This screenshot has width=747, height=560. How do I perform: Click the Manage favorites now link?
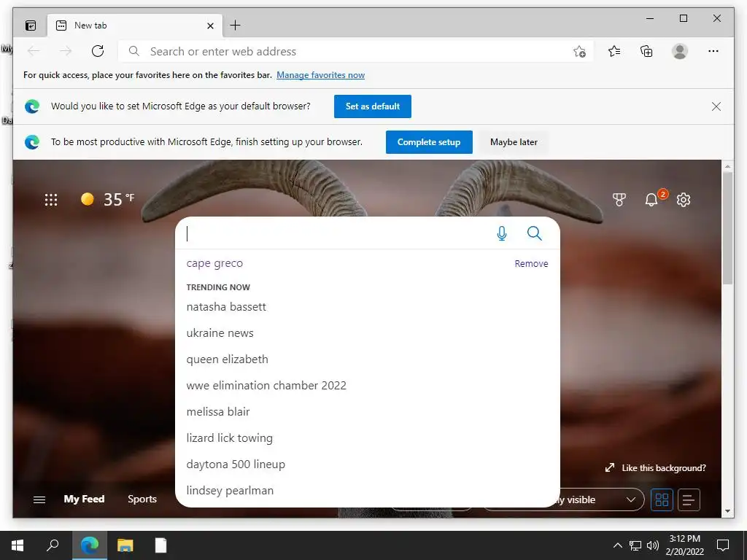(x=321, y=75)
